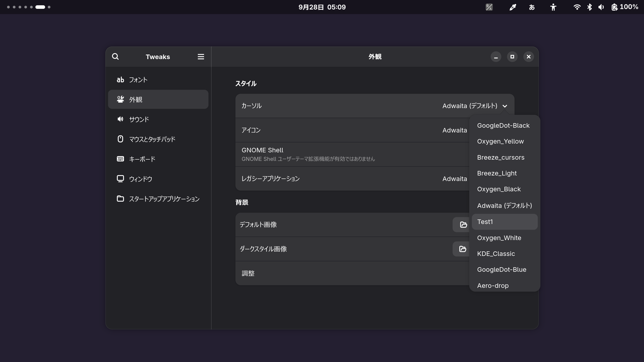Open the ウィンドウ page

(x=158, y=179)
